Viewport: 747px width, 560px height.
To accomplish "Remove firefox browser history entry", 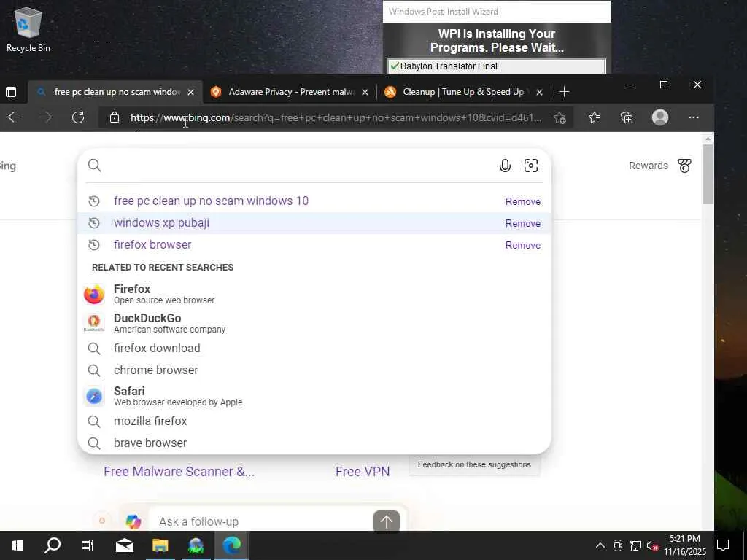I will [x=522, y=245].
